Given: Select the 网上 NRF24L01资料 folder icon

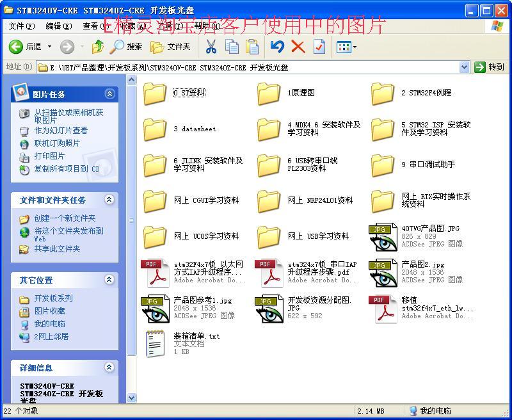Looking at the screenshot, I should coord(269,201).
